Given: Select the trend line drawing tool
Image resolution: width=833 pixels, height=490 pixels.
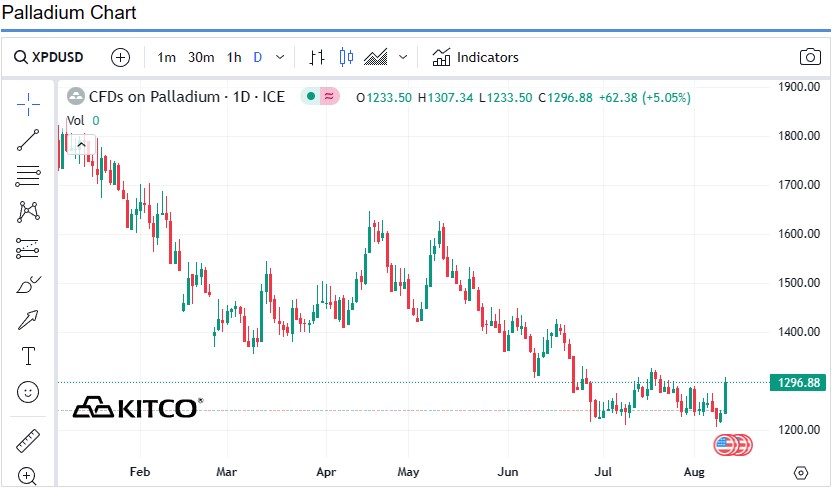Looking at the screenshot, I should (x=28, y=140).
